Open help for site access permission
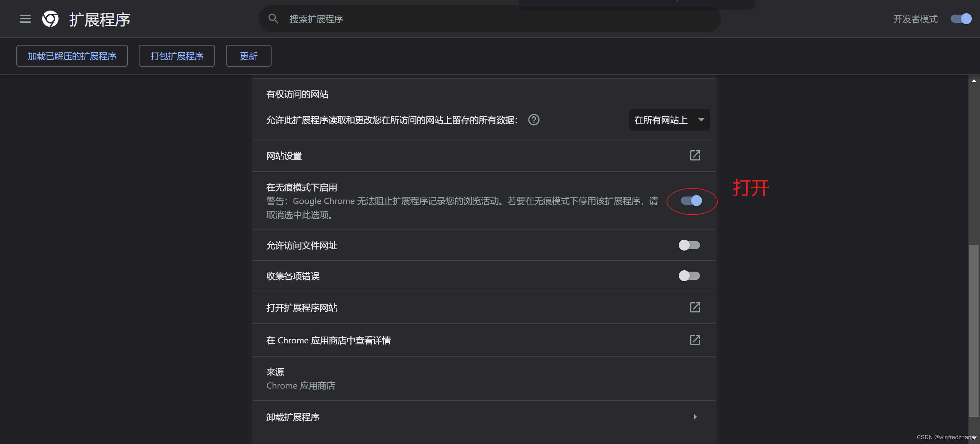Screen dimensions: 980x444 coord(534,120)
